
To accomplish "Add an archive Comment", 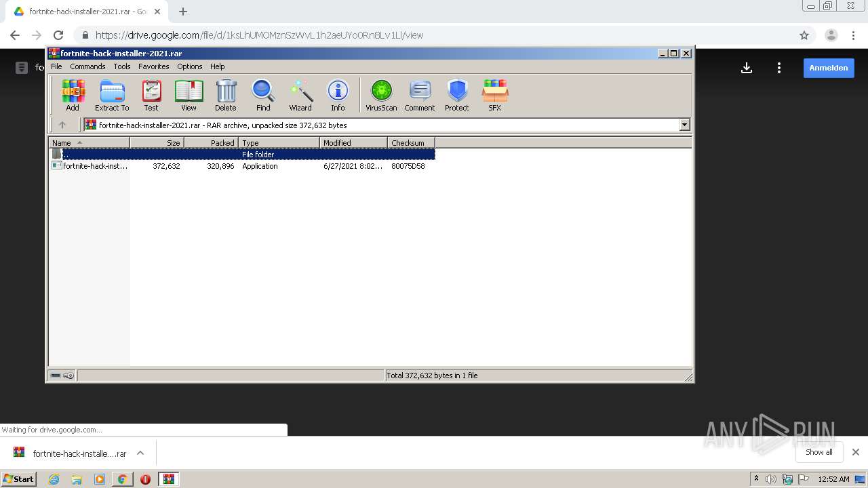I will click(420, 95).
